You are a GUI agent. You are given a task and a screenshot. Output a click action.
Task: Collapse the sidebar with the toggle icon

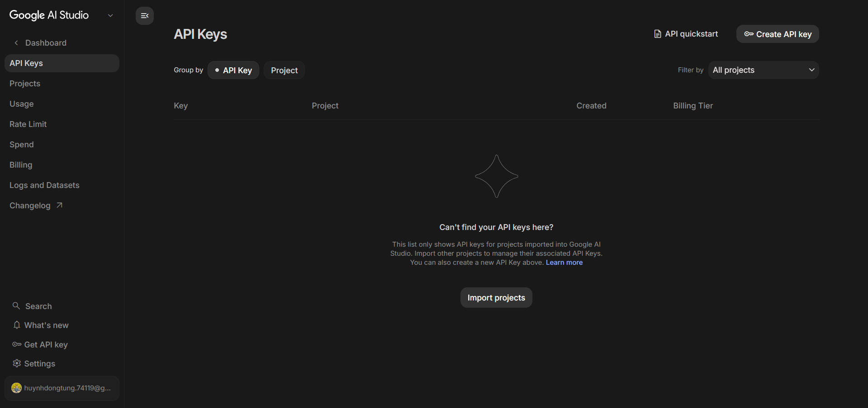coord(145,16)
